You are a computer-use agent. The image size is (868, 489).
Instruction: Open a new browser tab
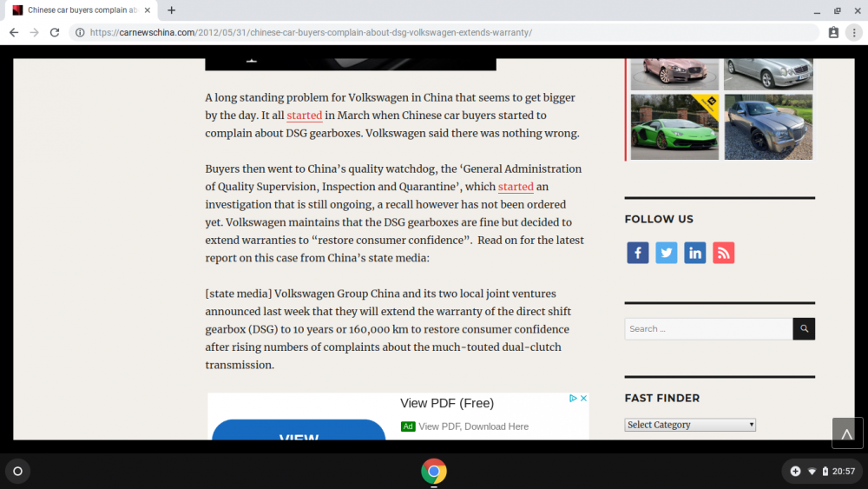click(x=172, y=10)
